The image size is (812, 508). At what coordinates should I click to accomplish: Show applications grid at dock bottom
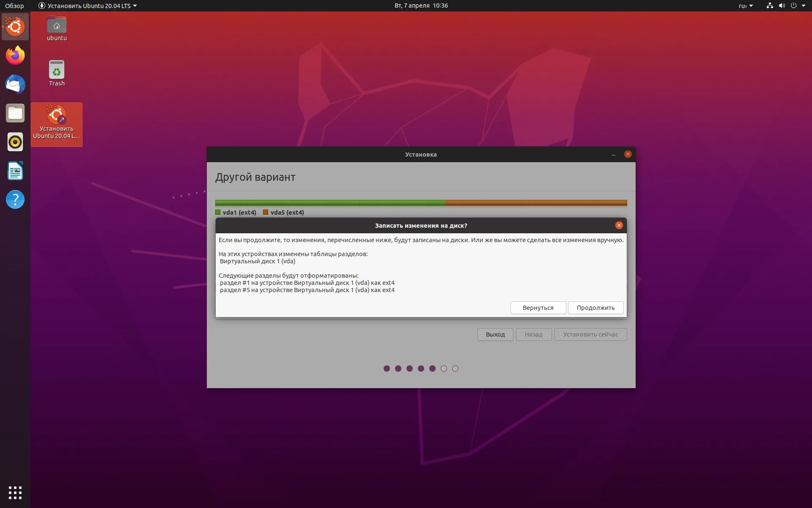pyautogui.click(x=15, y=492)
